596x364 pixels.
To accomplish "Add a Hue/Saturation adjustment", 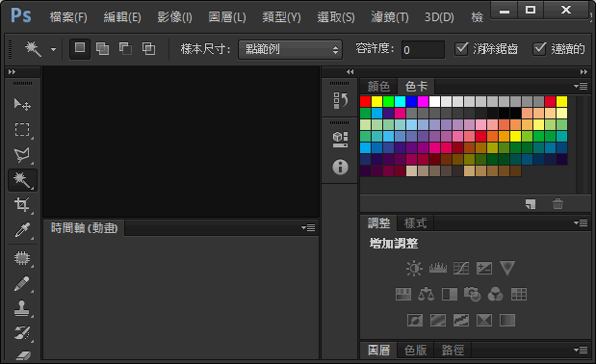I will pos(402,294).
